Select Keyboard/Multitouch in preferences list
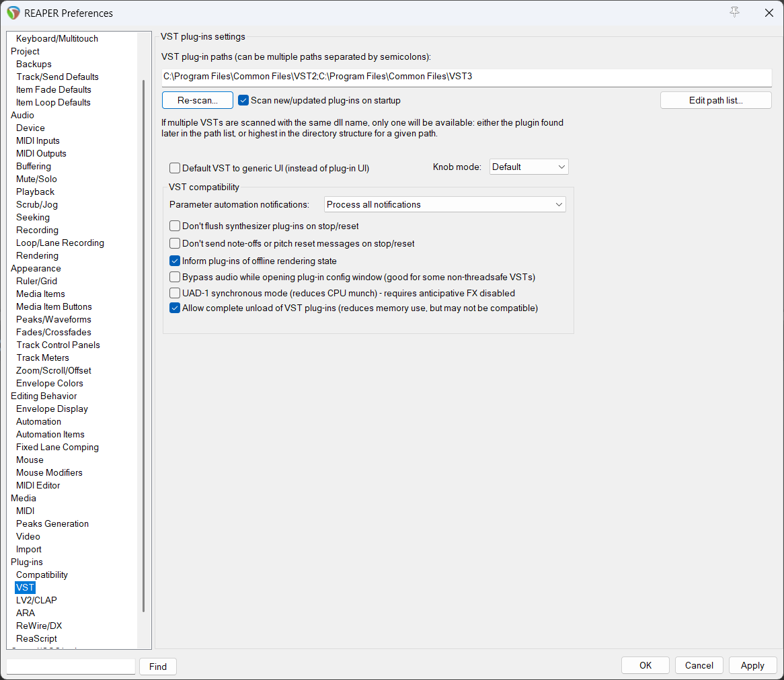Viewport: 784px width, 680px height. point(57,38)
